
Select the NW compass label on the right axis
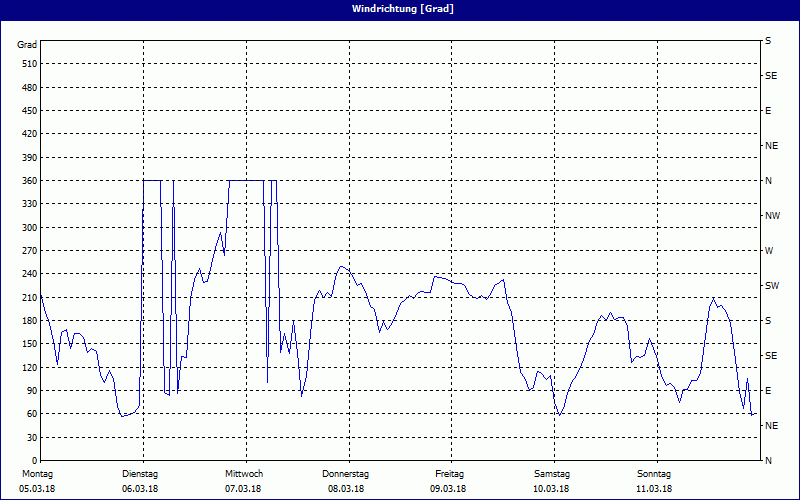tap(772, 216)
